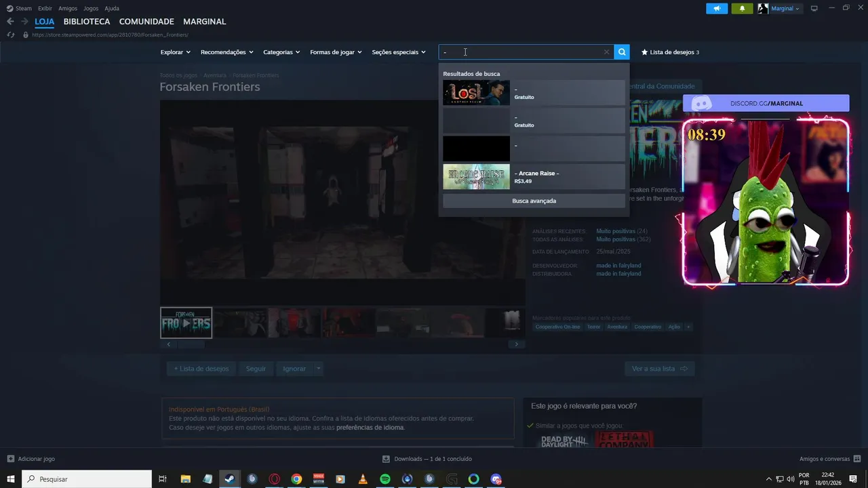The image size is (868, 488).
Task: Open the preferências de idioma link
Action: [370, 428]
